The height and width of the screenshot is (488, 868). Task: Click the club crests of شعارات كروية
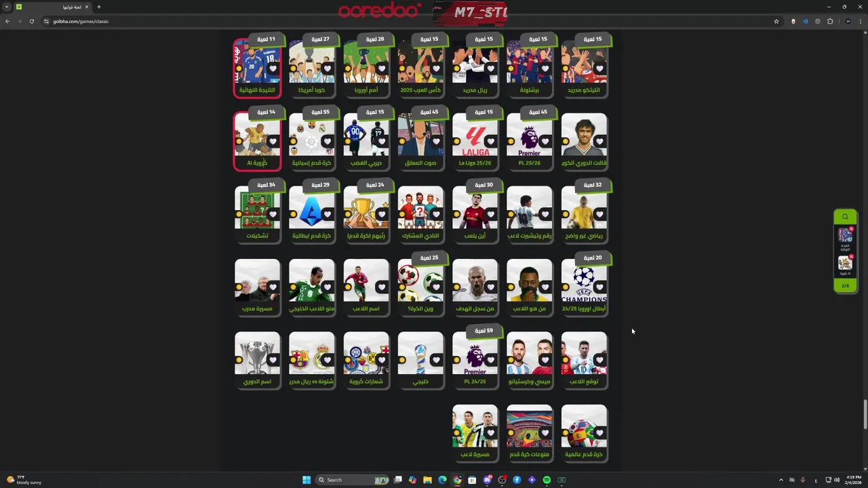pos(366,354)
